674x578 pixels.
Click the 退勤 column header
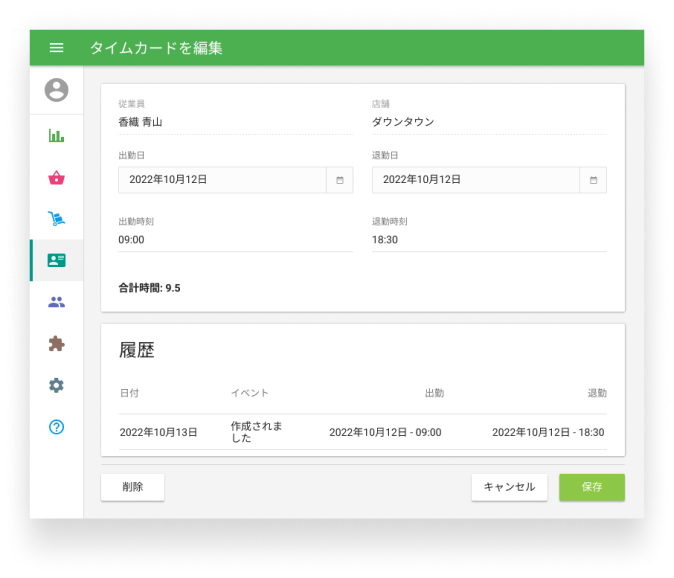pos(597,393)
